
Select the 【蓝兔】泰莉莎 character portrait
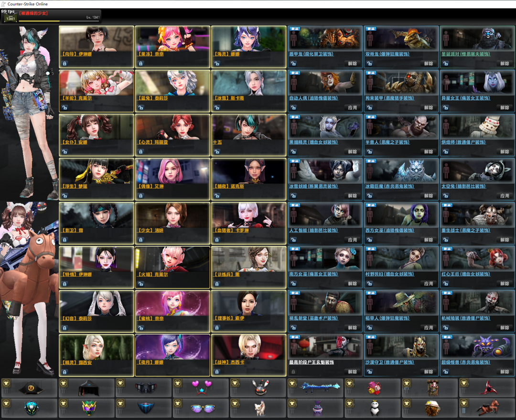[172, 83]
